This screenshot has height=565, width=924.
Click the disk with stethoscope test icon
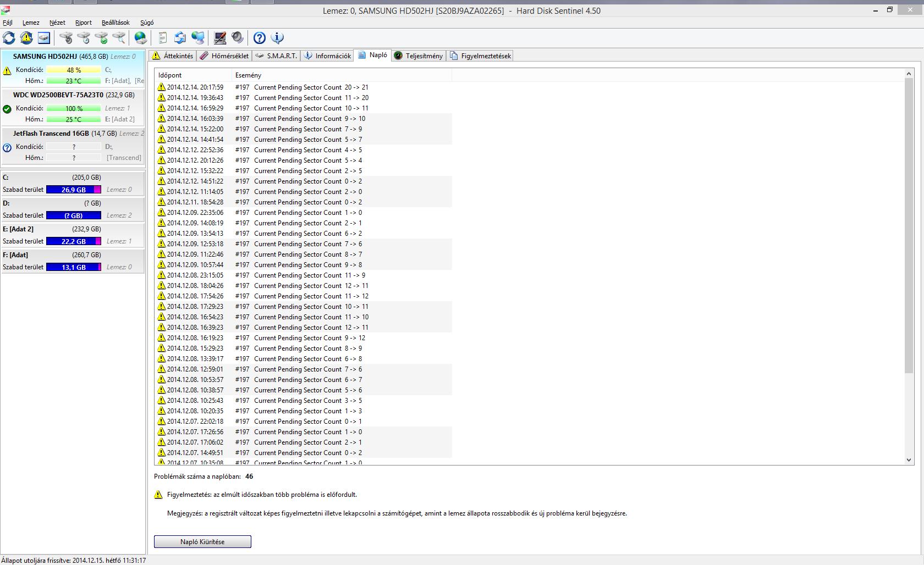66,38
